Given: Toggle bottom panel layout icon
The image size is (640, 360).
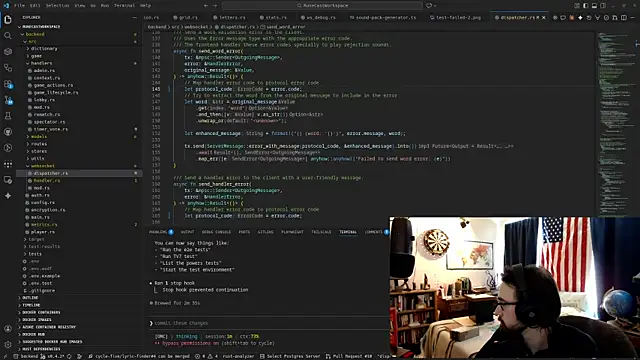Looking at the screenshot, I should coord(594,6).
